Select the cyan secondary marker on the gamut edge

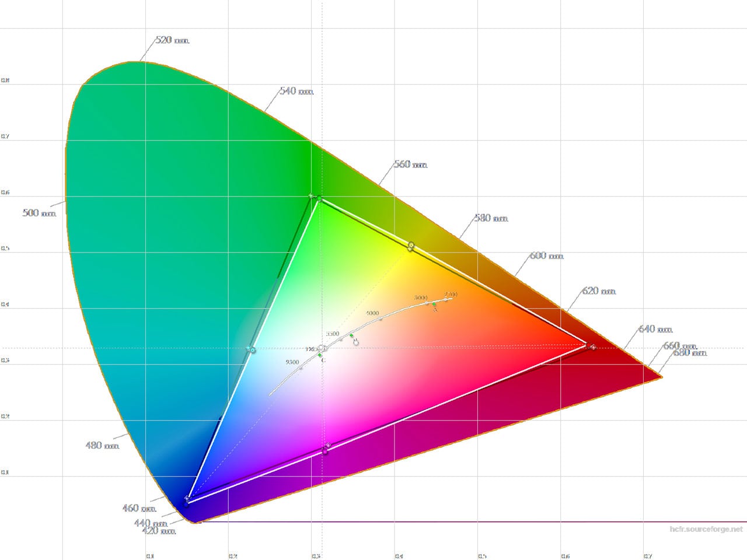[x=252, y=349]
